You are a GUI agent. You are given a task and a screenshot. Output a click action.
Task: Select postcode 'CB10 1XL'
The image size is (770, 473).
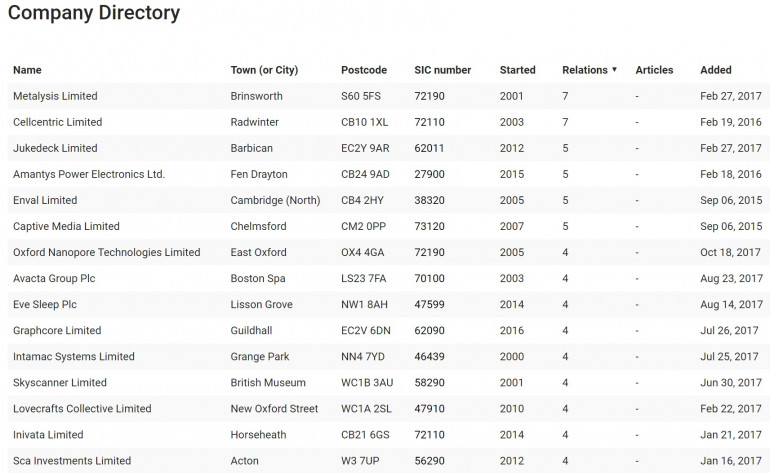364,122
